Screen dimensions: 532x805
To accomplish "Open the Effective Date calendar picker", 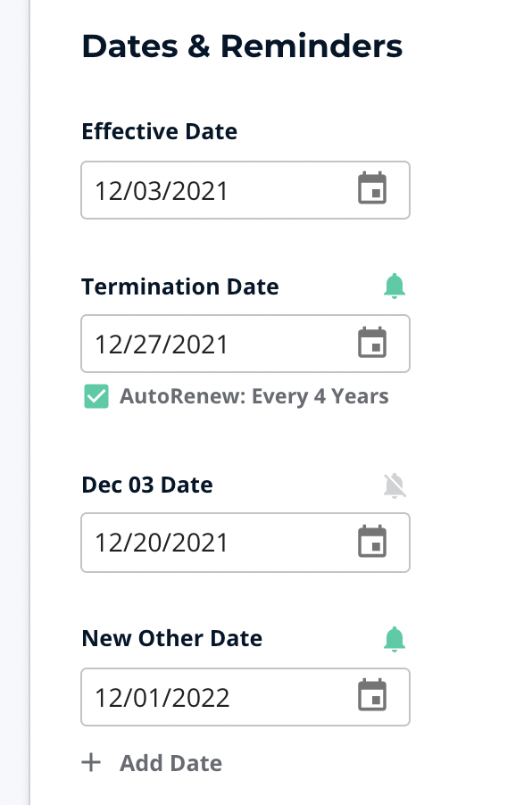I will pos(372,188).
